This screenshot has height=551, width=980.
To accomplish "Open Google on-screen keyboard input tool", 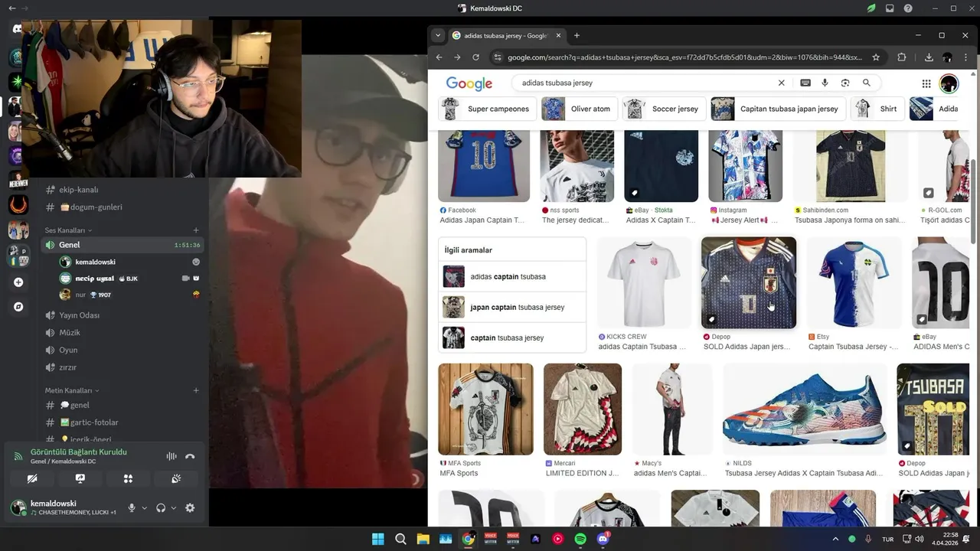I will [x=805, y=83].
